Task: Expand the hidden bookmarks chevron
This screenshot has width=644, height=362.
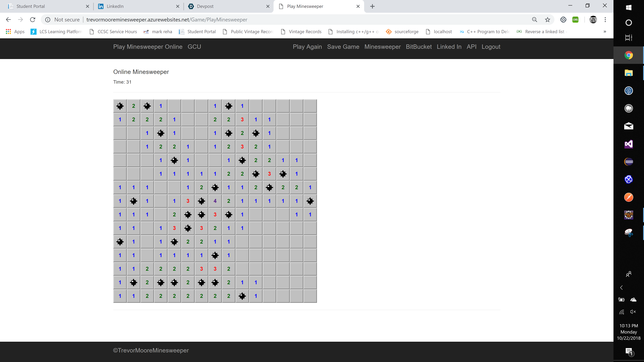Action: [x=605, y=32]
